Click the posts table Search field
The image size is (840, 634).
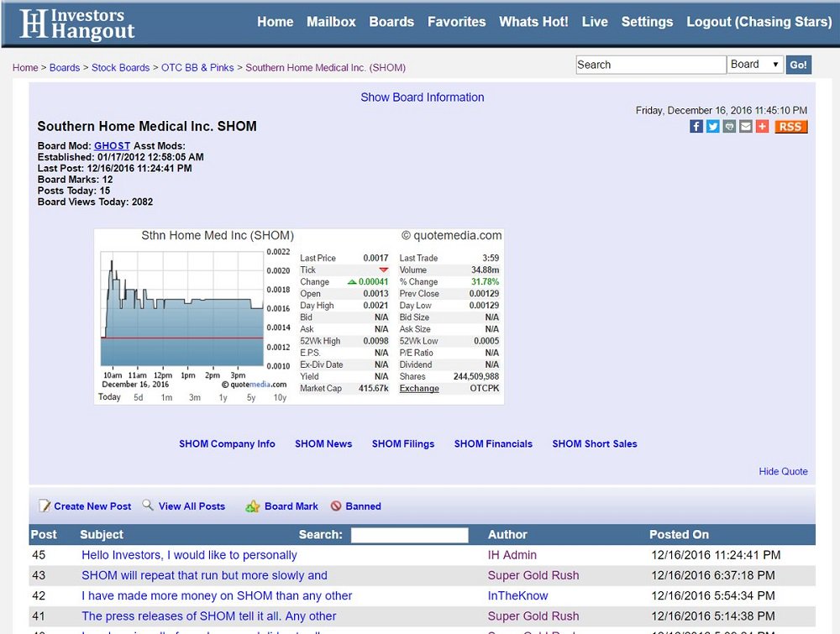point(409,535)
